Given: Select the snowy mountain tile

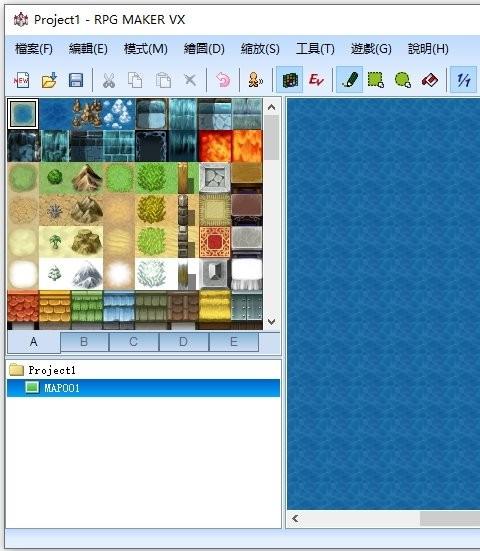Looking at the screenshot, I should [x=87, y=274].
